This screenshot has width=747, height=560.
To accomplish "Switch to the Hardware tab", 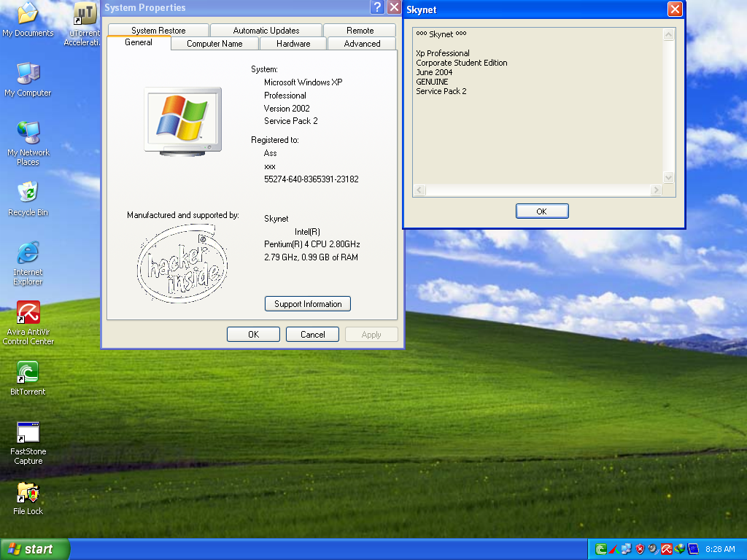I will [293, 43].
